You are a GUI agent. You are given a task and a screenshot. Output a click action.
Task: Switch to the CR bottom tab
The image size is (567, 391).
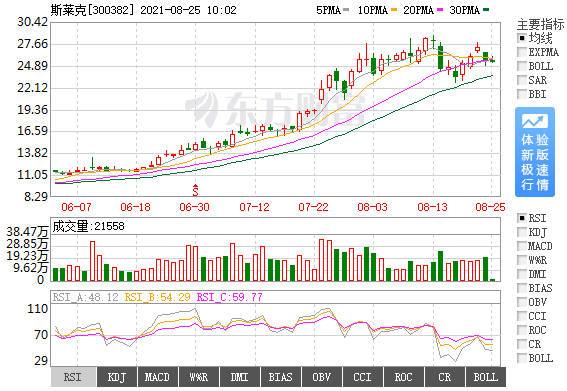445,377
